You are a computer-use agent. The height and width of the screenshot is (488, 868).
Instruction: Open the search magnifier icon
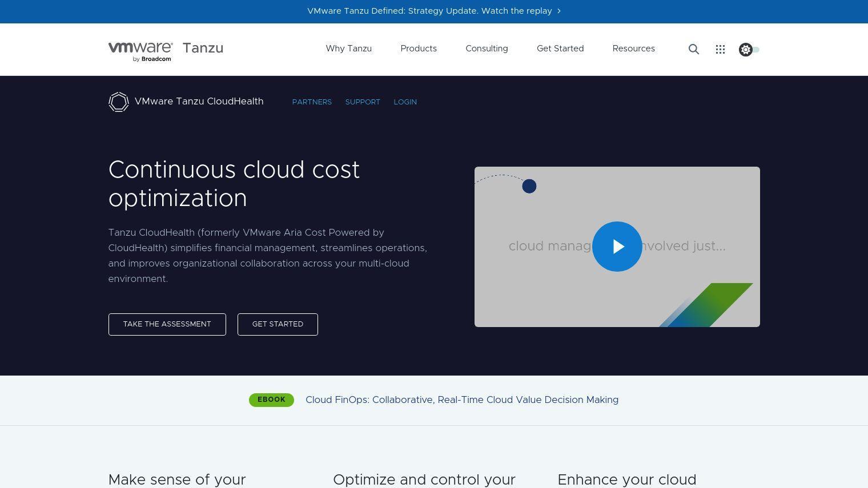pyautogui.click(x=694, y=50)
